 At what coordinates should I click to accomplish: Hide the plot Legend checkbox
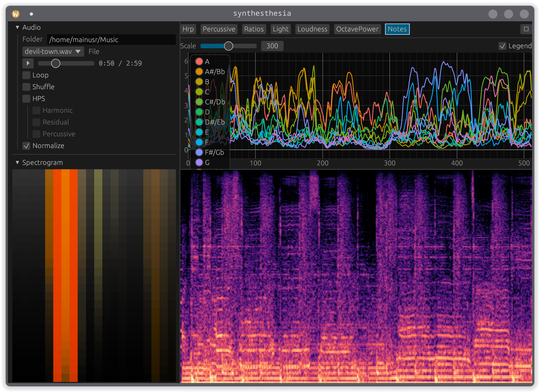(x=502, y=46)
